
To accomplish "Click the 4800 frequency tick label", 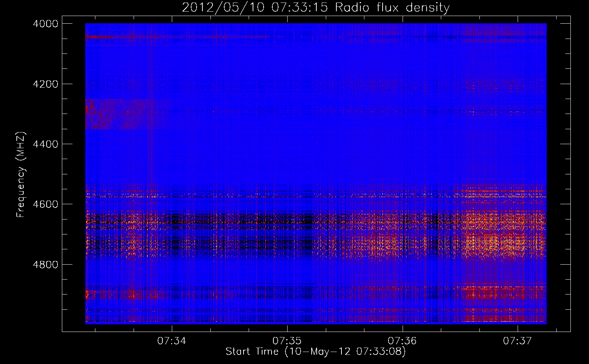I will 46,265.
